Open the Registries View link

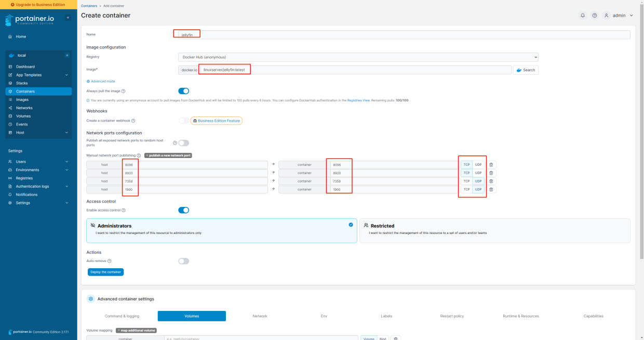(359, 100)
